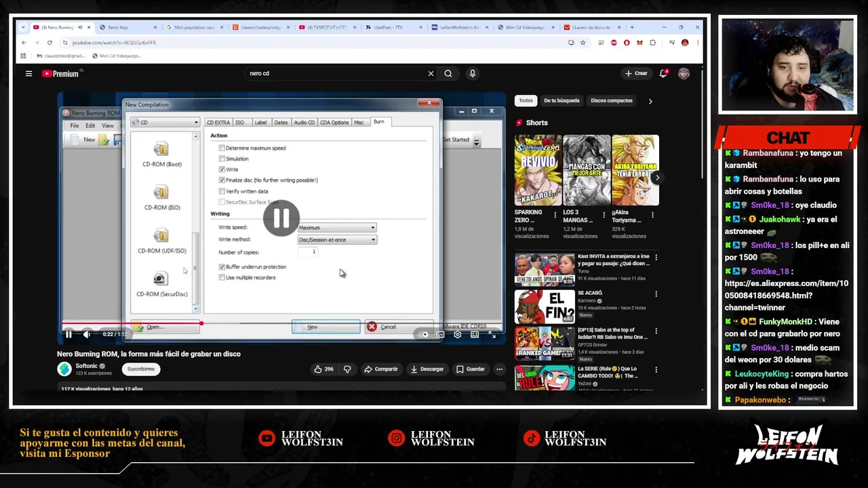This screenshot has height=488, width=868.
Task: Toggle autoplay switch in player
Action: (422, 334)
